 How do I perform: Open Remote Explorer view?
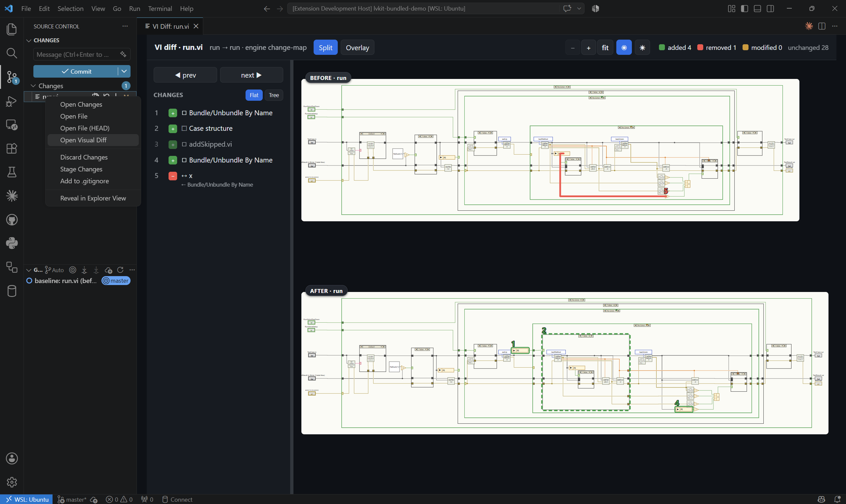(12, 125)
